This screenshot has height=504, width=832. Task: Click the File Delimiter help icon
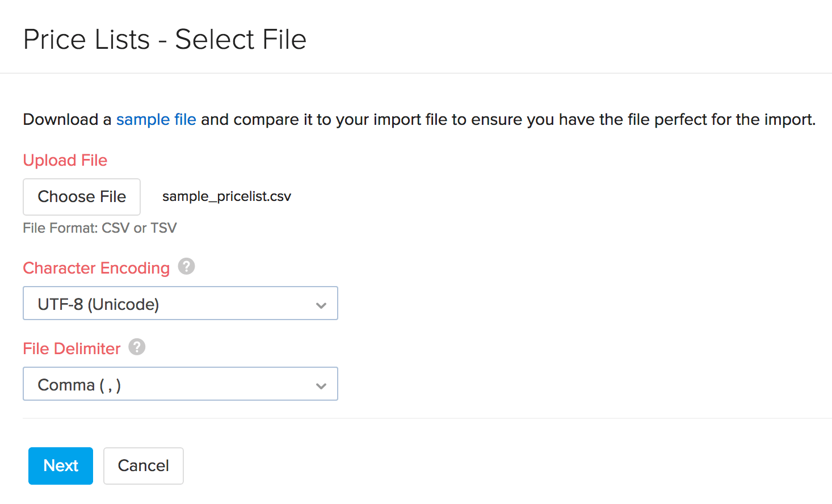(x=136, y=347)
